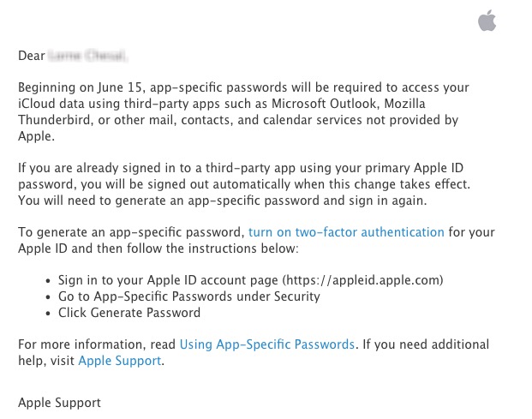Click the appleid.apple.com URL text
Screen dimensions: 532x419
363,280
